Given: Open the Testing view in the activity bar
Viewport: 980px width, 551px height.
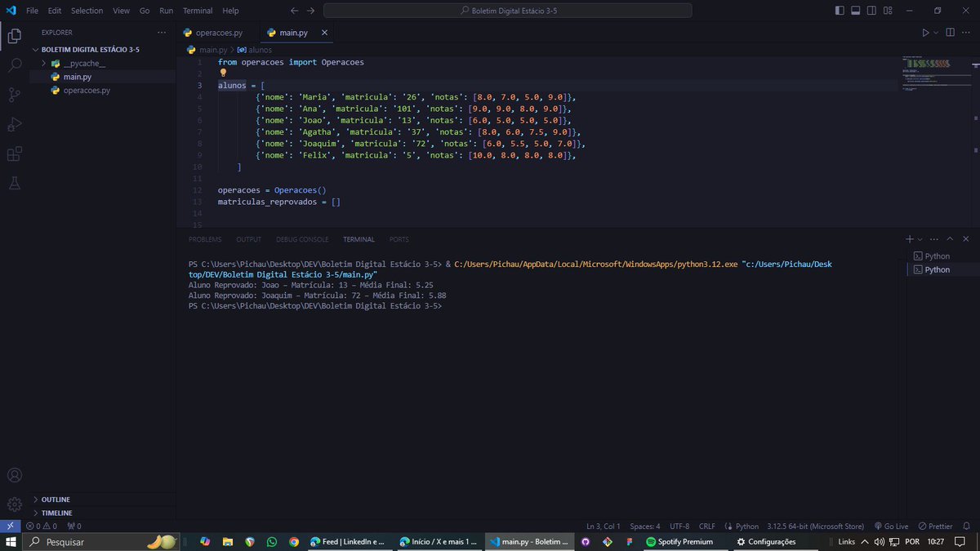Looking at the screenshot, I should click(14, 183).
